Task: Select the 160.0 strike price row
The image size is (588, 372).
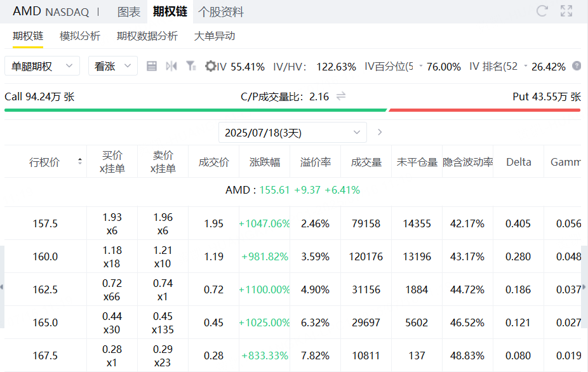Action: click(x=293, y=256)
